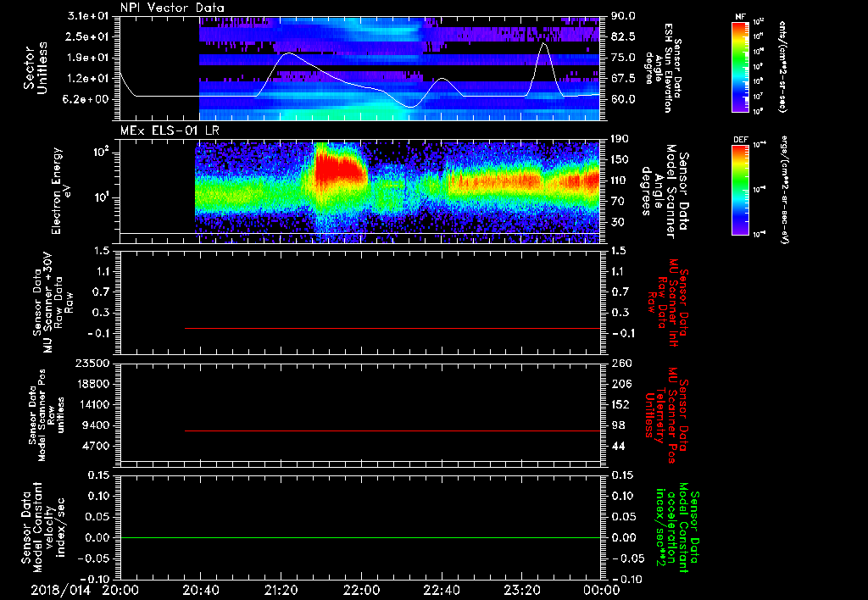Click the 9400 scanner position tick label
Image resolution: width=868 pixels, height=600 pixels.
coord(97,425)
